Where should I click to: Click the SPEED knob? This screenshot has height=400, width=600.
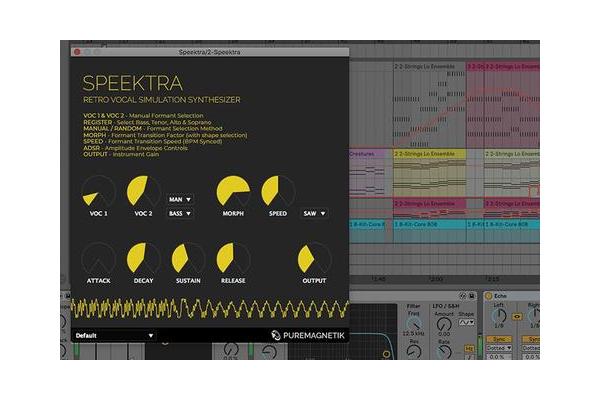click(x=278, y=192)
